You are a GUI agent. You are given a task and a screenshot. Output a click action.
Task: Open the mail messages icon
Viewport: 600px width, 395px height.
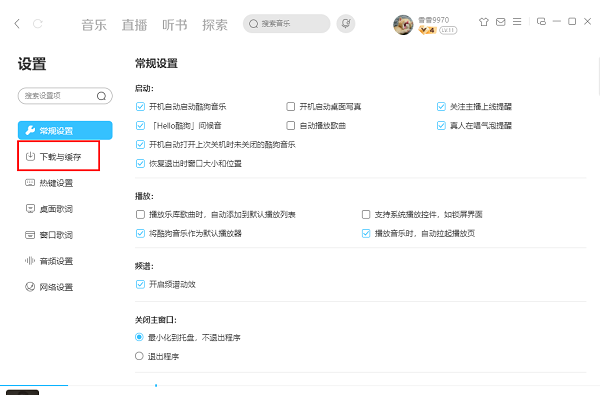501,22
